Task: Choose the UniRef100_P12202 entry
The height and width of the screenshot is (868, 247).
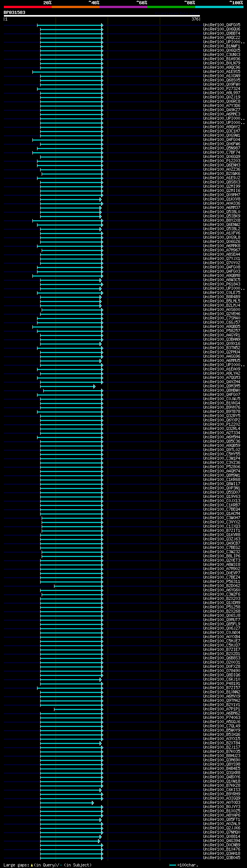Action: coord(222,424)
